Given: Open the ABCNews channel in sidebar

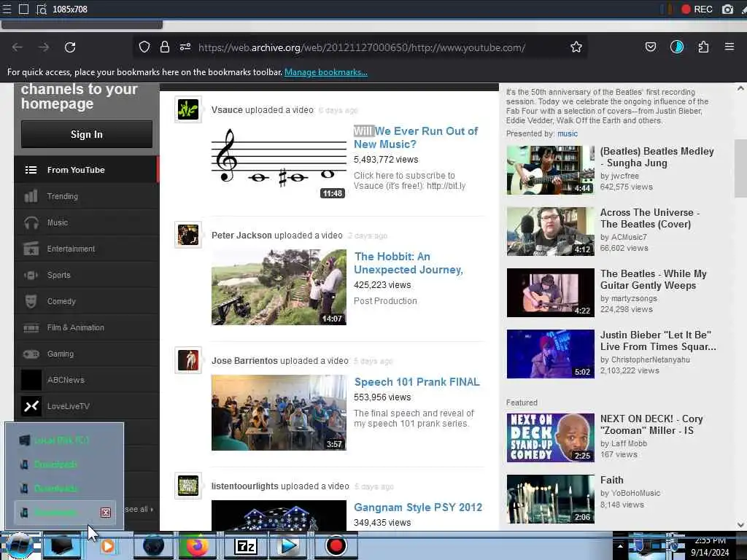Looking at the screenshot, I should click(86, 379).
